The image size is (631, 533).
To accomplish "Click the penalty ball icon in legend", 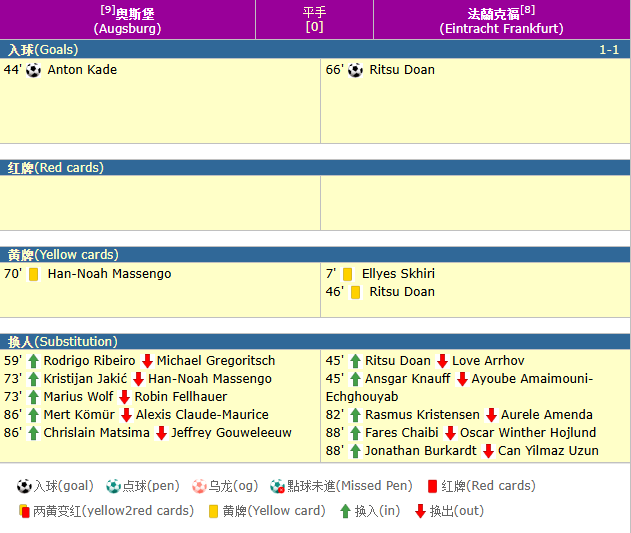I will pos(114,486).
